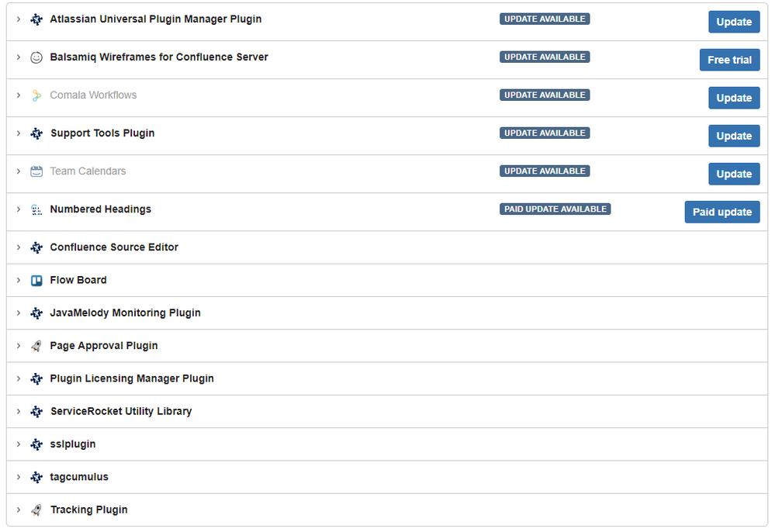Expand the Balsamiq Wireframes row chevron
Screen dimensions: 775x532
tap(19, 57)
